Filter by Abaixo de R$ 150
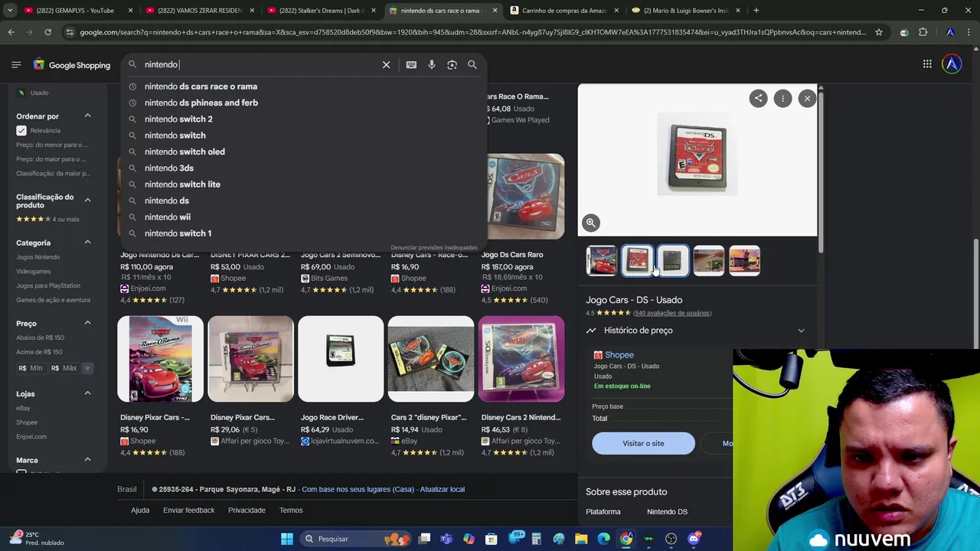980x551 pixels. pyautogui.click(x=40, y=337)
